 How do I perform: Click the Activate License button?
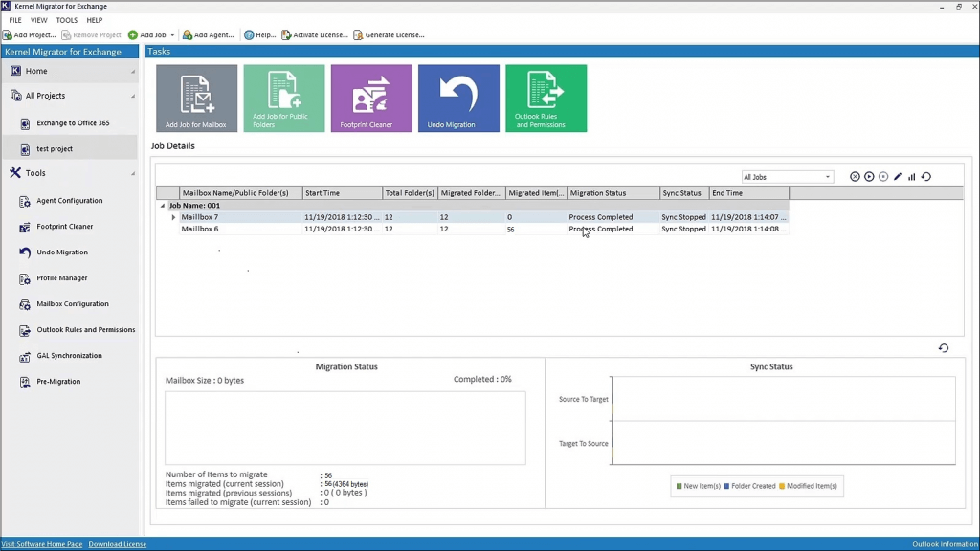click(314, 34)
